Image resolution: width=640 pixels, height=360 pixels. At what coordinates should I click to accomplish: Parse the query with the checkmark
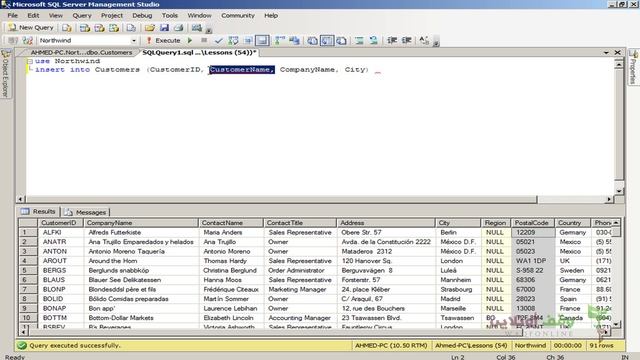(218, 40)
